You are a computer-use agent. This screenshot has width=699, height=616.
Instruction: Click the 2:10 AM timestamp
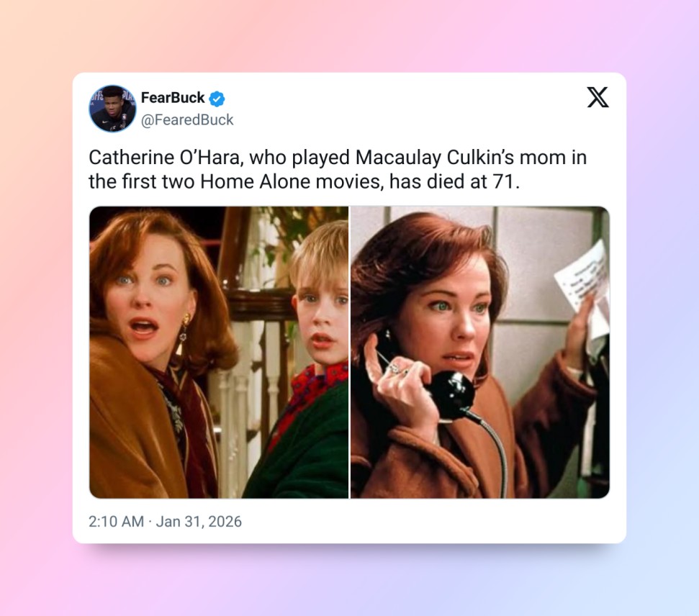116,522
